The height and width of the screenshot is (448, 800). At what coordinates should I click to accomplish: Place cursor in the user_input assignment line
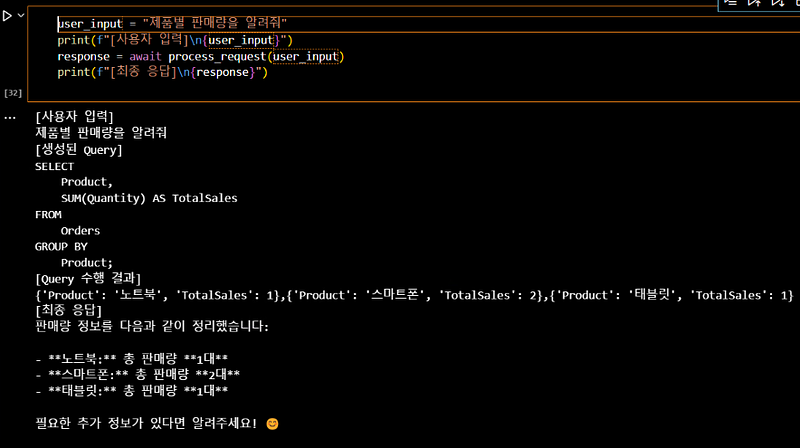(172, 23)
